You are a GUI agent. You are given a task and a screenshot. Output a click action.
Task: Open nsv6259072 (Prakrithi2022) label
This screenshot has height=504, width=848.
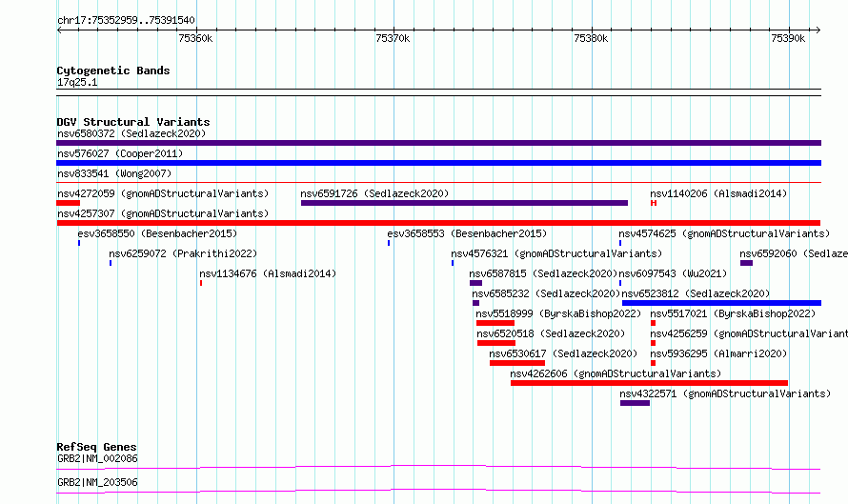[x=183, y=253]
